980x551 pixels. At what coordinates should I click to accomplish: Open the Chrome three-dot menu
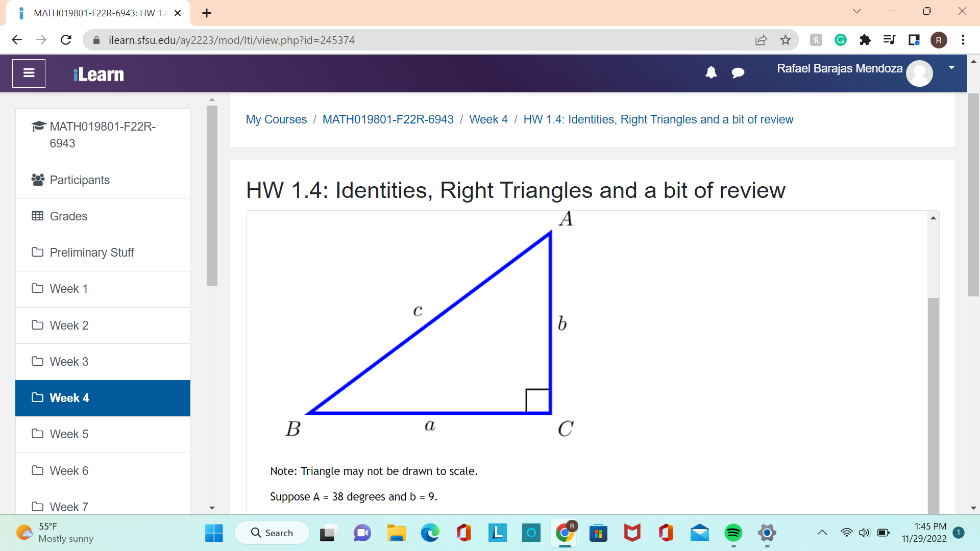963,40
